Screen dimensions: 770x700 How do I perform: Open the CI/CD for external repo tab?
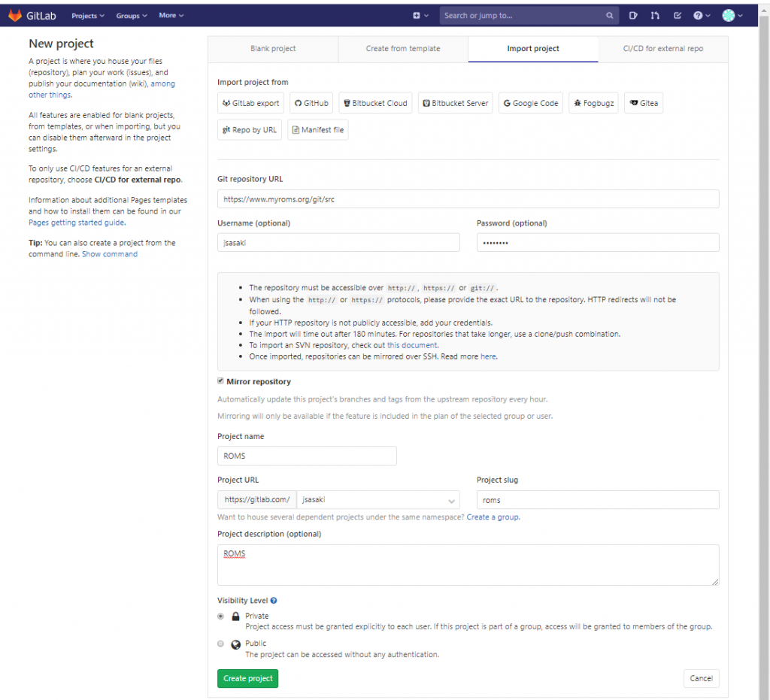point(663,49)
